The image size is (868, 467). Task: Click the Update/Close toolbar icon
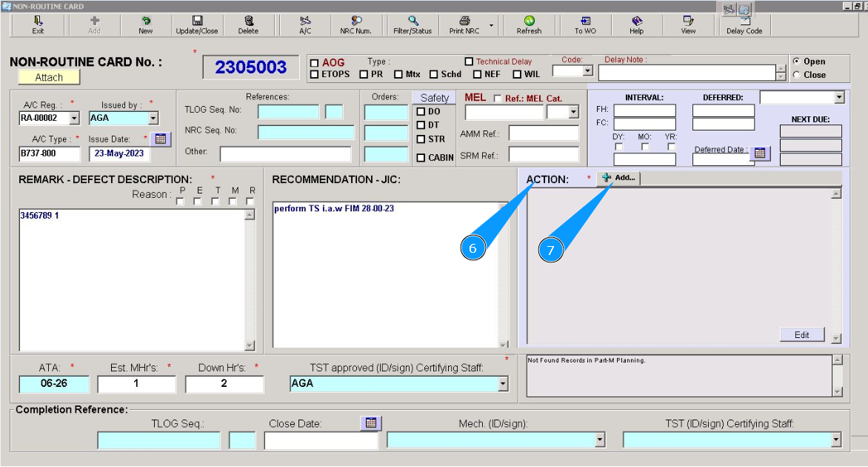(x=197, y=25)
